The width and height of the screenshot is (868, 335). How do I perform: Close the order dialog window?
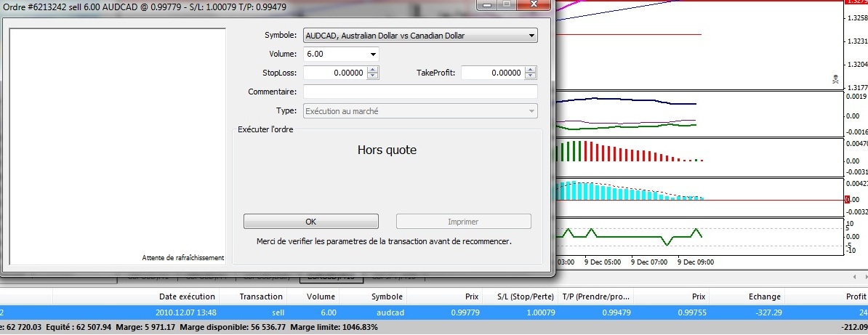(x=534, y=4)
